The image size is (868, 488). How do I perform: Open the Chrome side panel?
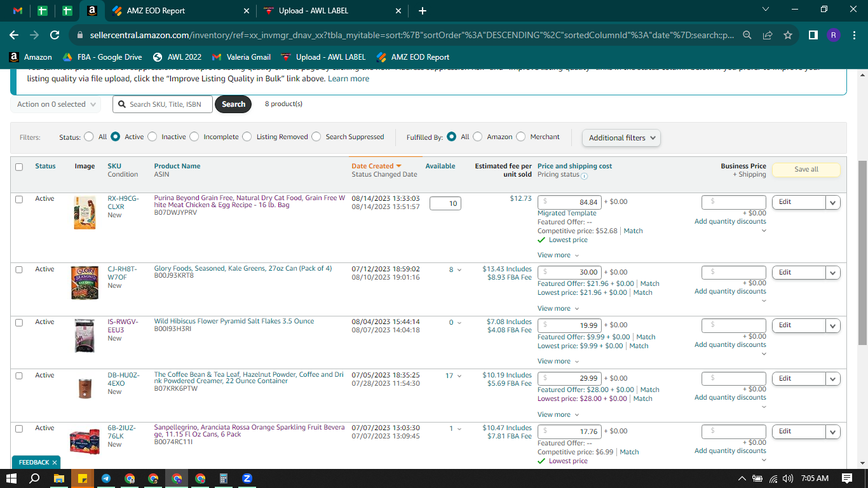[813, 36]
